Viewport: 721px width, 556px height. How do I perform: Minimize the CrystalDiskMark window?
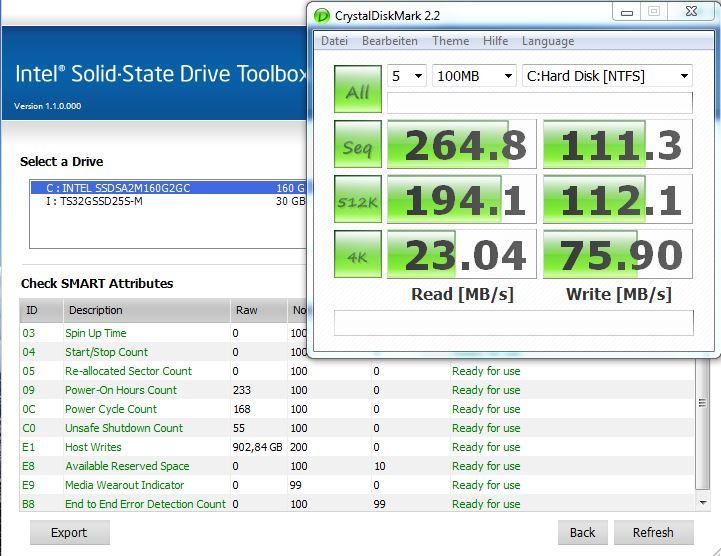click(626, 12)
